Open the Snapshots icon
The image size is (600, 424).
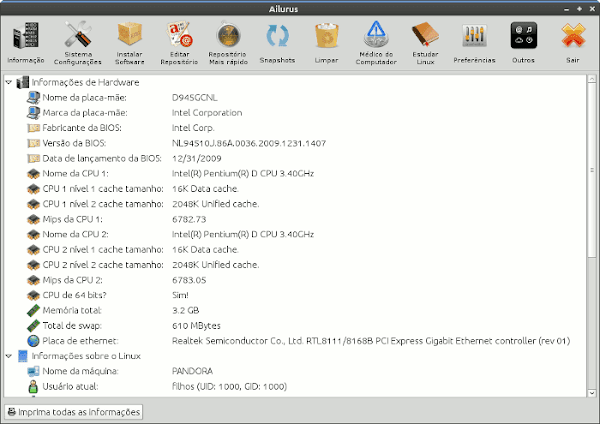pyautogui.click(x=277, y=38)
